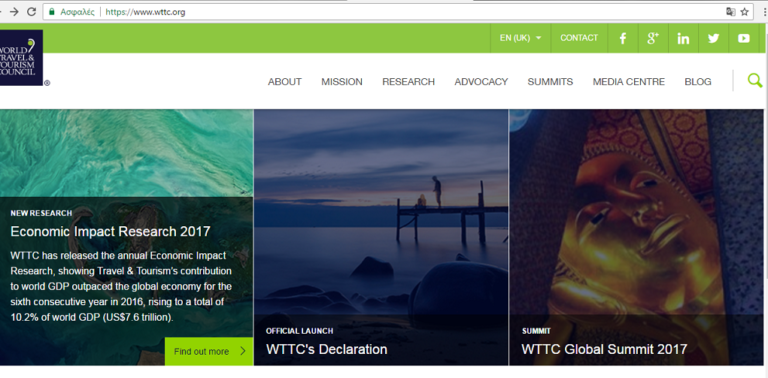The image size is (768, 378).
Task: Click the OFFICIAL LAUNCH label
Action: [300, 331]
